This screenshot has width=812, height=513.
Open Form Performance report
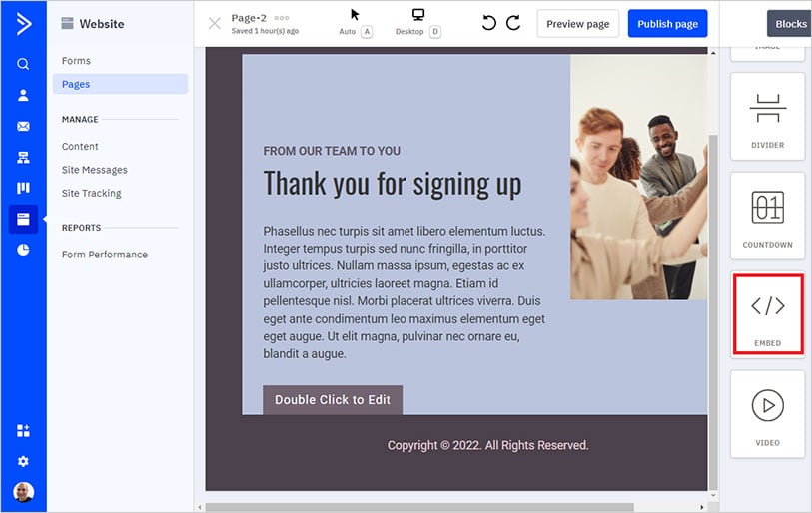(105, 255)
